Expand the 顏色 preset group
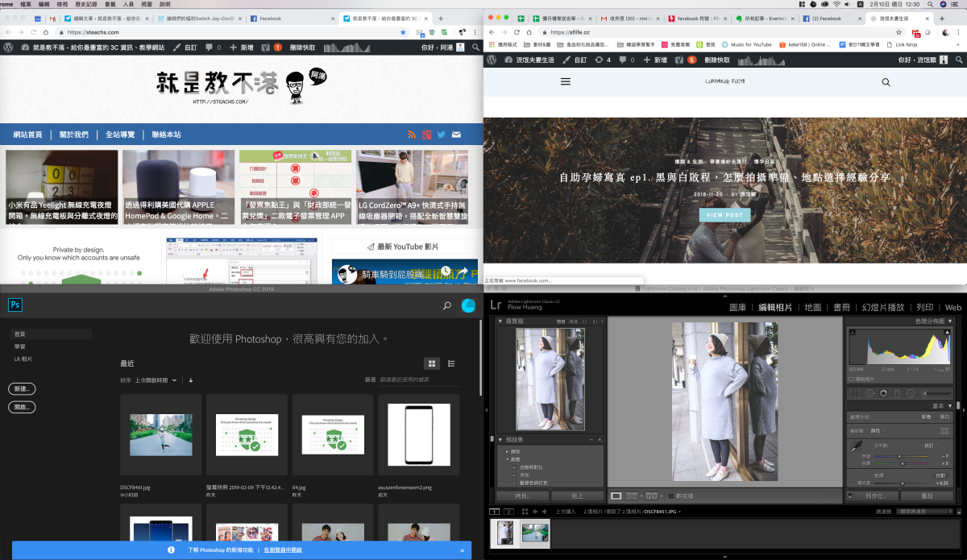Screen dimensions: 967x560 507,451
